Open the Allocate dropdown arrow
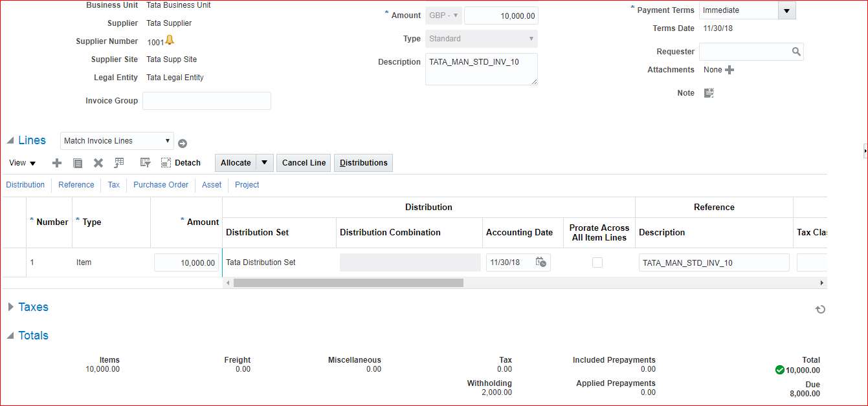Image resolution: width=868 pixels, height=406 pixels. [x=265, y=163]
